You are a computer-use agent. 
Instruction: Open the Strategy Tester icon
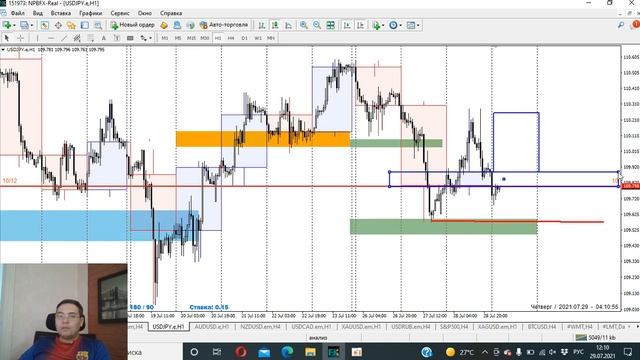[98, 25]
